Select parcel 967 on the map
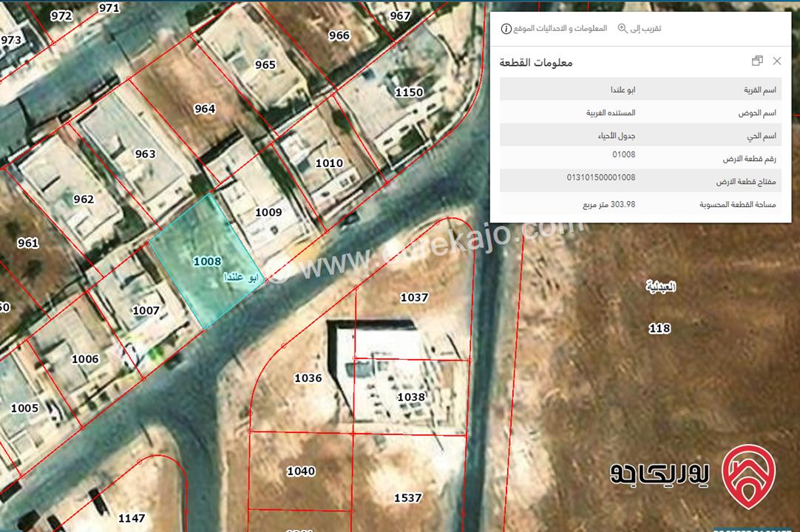The image size is (800, 532). (x=400, y=16)
